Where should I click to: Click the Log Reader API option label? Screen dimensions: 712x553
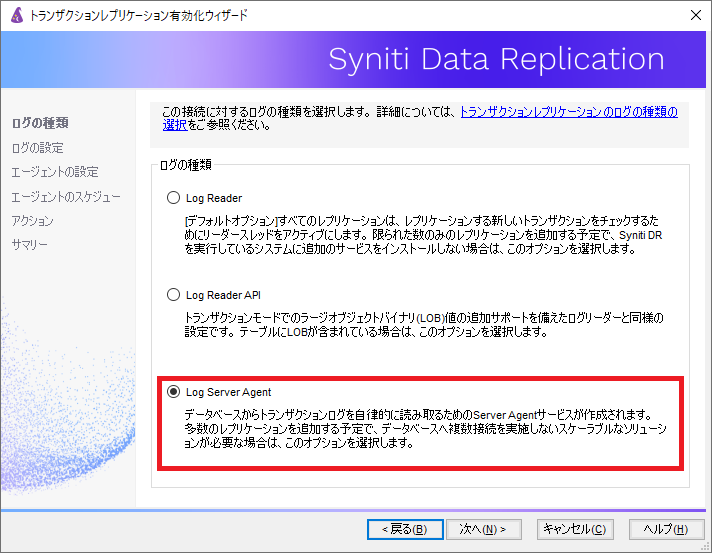pyautogui.click(x=223, y=295)
